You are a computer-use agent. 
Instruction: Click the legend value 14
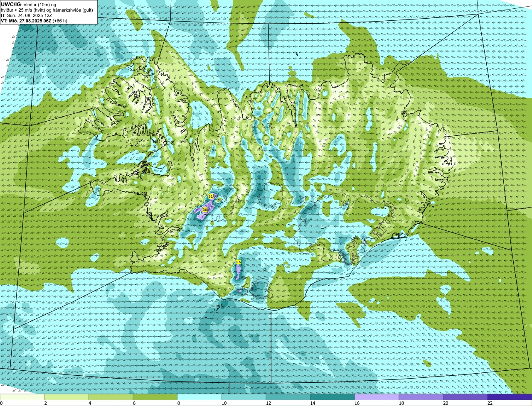[313, 403]
